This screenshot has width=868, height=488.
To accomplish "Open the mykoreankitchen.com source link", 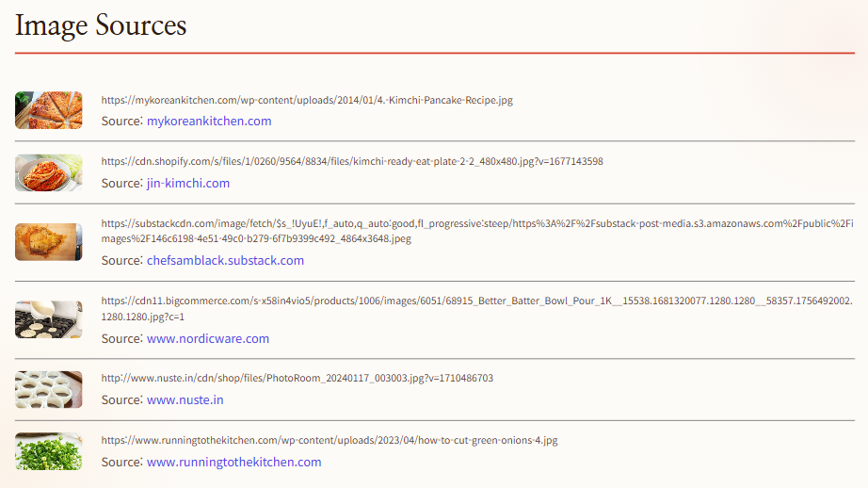I will (x=209, y=122).
